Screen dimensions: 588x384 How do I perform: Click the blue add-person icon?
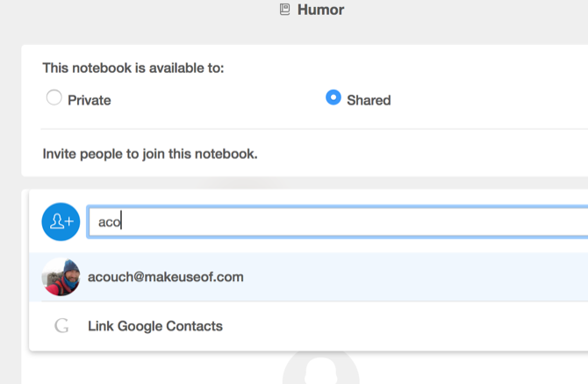pos(61,221)
